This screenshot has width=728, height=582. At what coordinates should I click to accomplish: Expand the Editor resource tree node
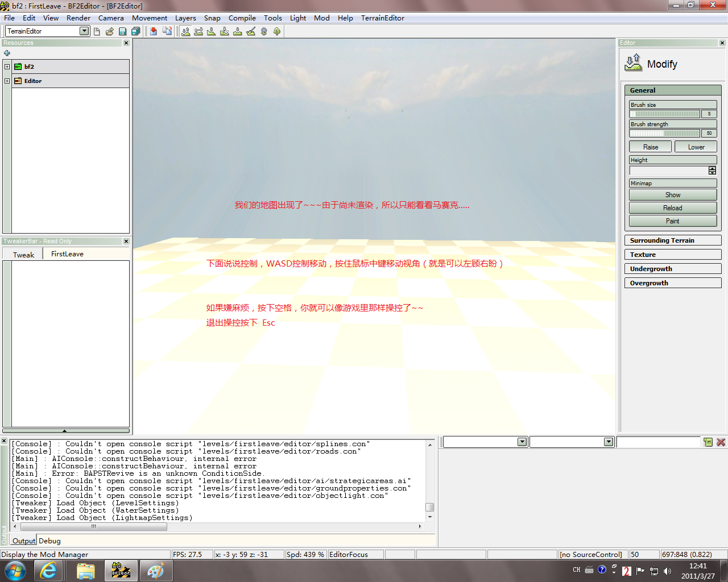(x=7, y=81)
